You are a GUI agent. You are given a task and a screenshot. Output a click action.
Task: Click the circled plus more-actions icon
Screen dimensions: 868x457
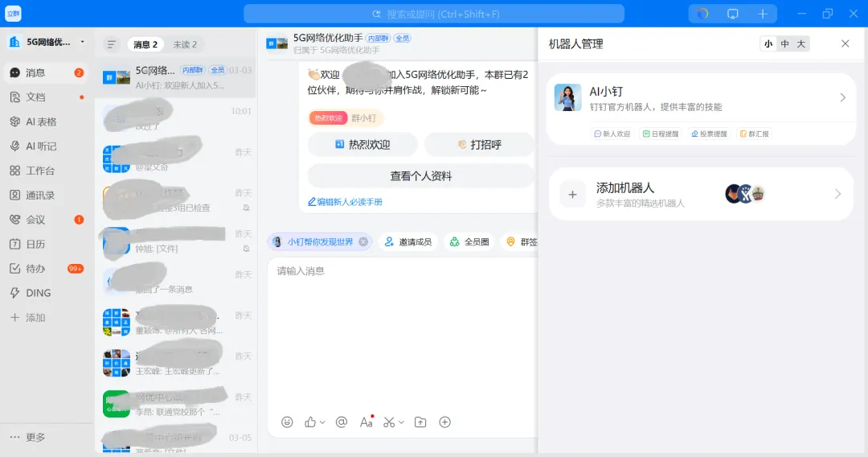click(444, 422)
